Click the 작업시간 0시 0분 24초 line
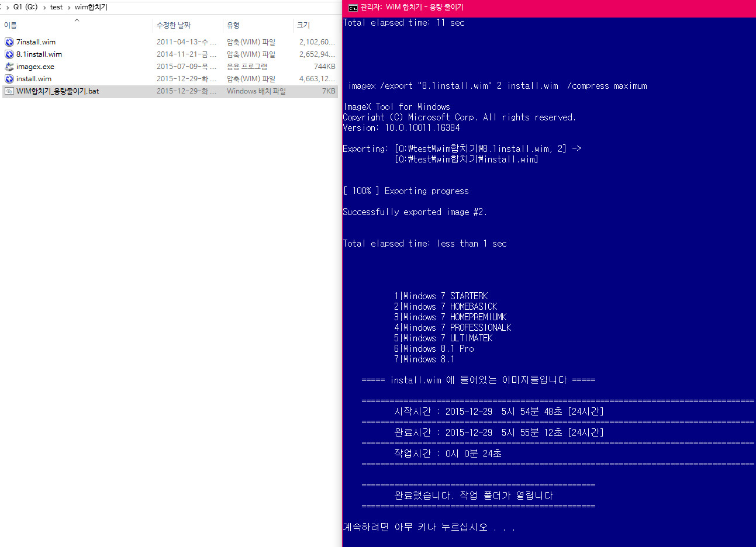756x547 pixels. click(x=448, y=453)
